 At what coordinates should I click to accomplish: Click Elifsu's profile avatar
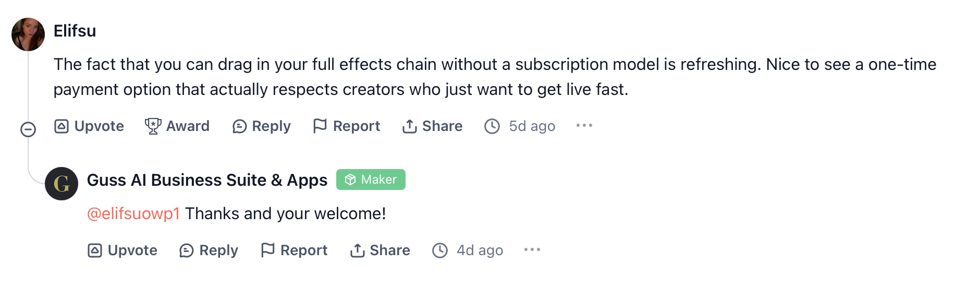[28, 34]
